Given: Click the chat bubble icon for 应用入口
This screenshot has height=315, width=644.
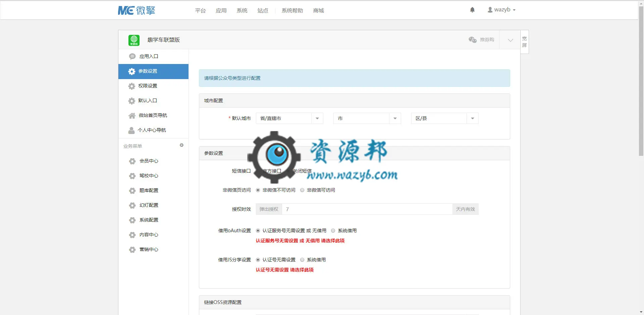Looking at the screenshot, I should (x=132, y=56).
